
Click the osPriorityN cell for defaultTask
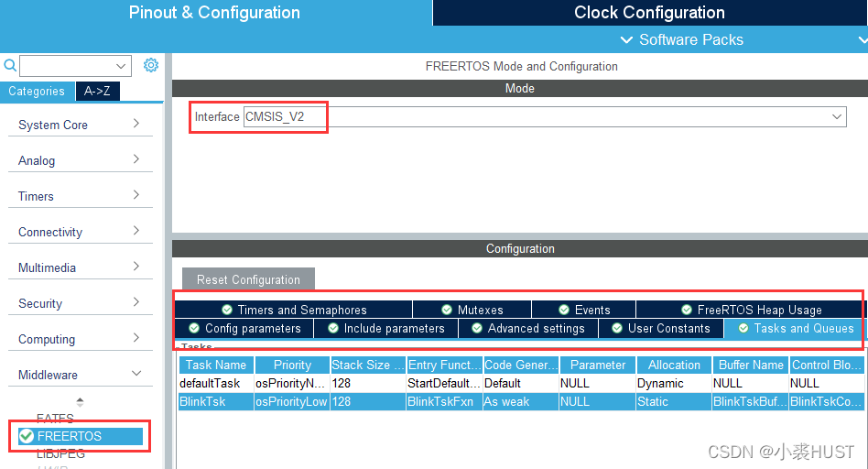coord(292,383)
